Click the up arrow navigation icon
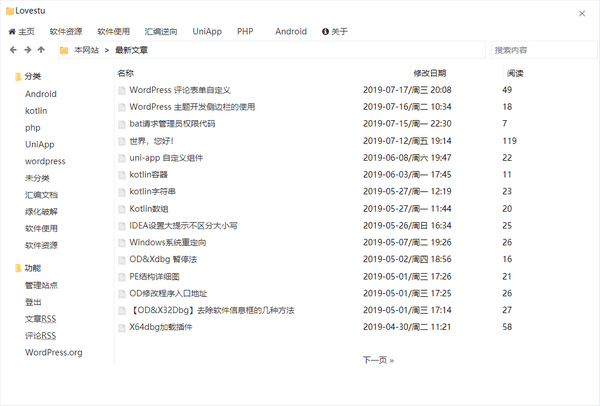The image size is (600, 406). point(42,50)
